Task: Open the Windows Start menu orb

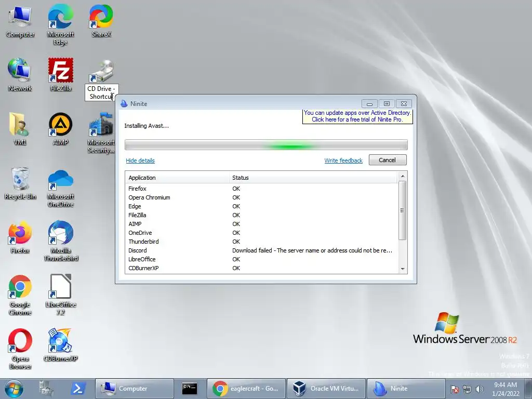Action: pyautogui.click(x=14, y=389)
